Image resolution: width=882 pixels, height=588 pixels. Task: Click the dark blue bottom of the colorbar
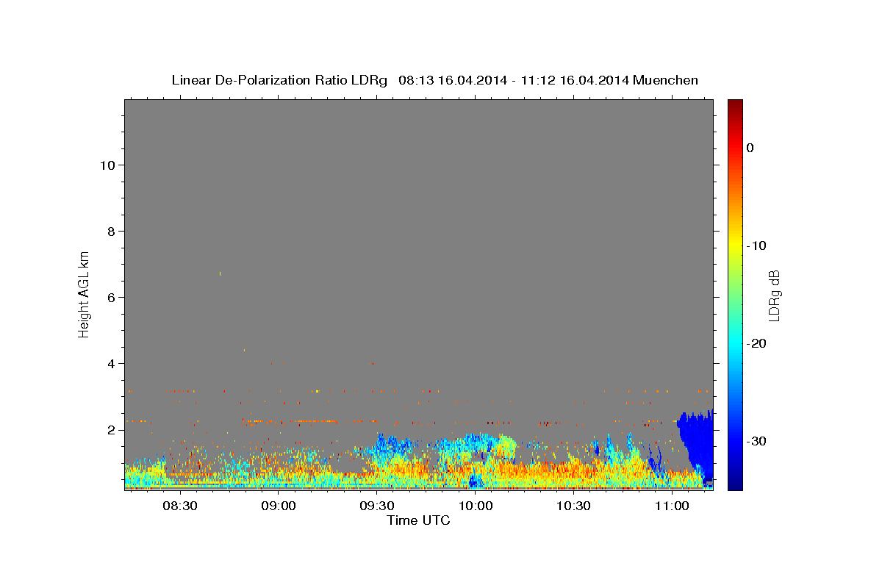(735, 481)
